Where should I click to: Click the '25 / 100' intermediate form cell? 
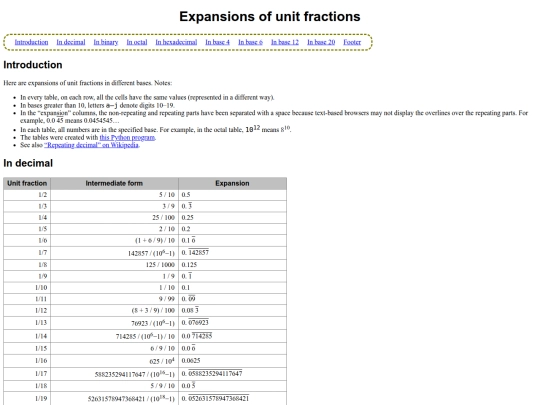click(x=114, y=218)
